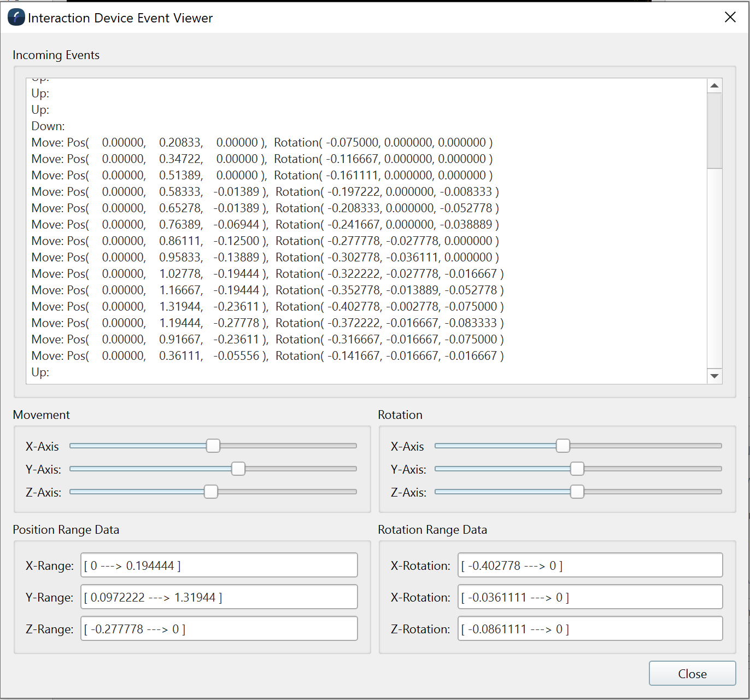Screen dimensions: 750x700
Task: Click the X-Range position field
Action: (219, 565)
